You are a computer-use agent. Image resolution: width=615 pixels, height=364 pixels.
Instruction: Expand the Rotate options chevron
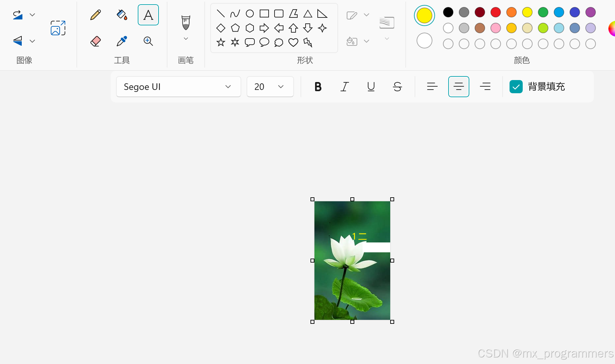(32, 15)
